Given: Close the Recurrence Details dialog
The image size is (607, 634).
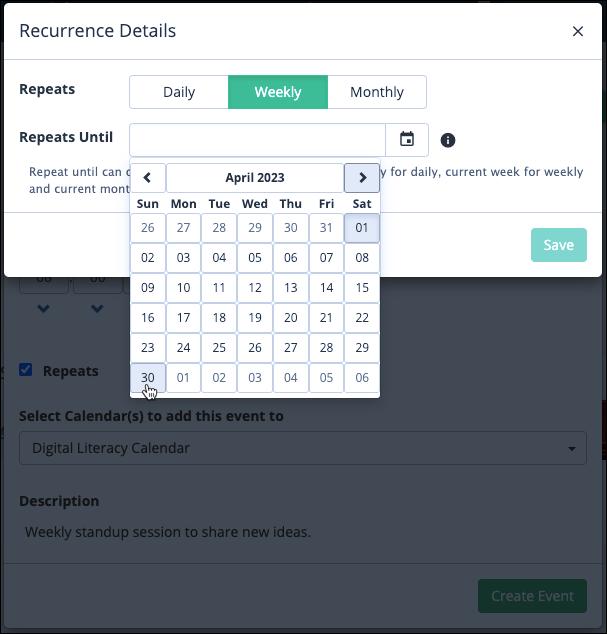Looking at the screenshot, I should pyautogui.click(x=578, y=31).
